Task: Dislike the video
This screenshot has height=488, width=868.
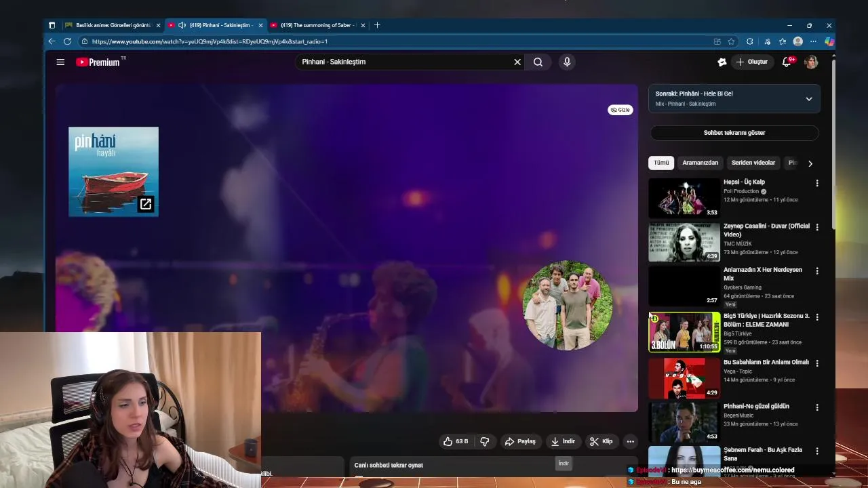Action: pyautogui.click(x=485, y=441)
